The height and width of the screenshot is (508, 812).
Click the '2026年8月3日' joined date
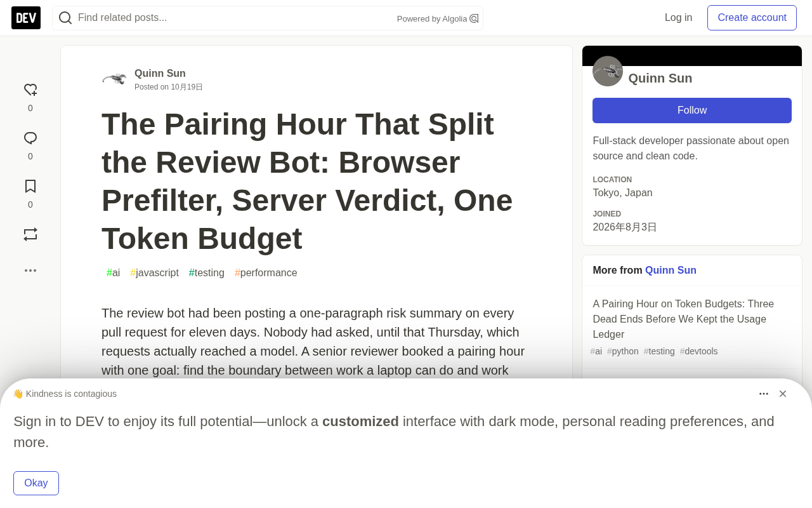coord(625,227)
